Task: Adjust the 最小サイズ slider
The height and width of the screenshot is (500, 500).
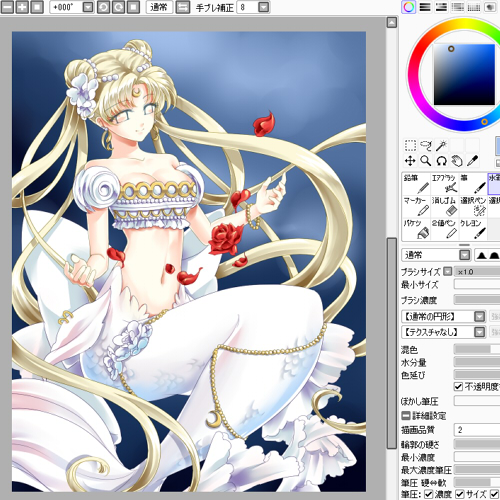Action: (x=477, y=284)
